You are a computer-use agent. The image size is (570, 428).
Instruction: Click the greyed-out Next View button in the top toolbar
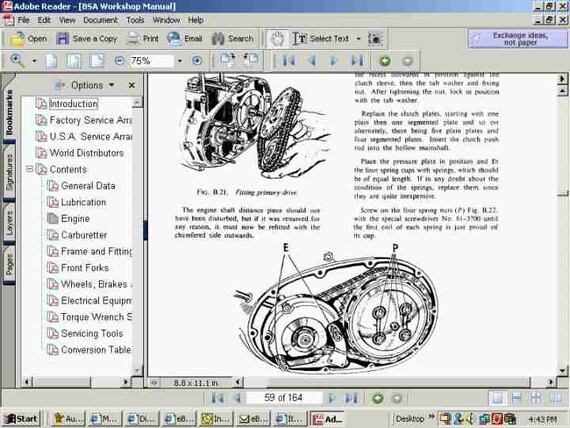408,61
